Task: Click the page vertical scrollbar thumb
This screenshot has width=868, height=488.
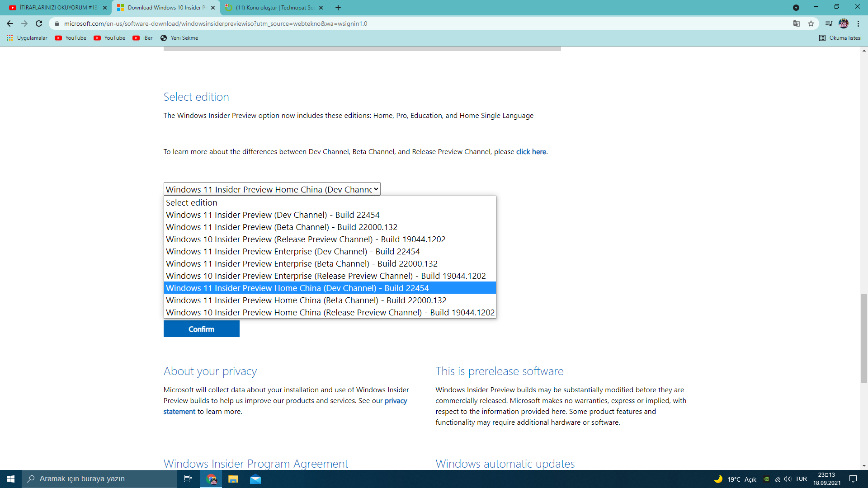Action: coord(864,338)
